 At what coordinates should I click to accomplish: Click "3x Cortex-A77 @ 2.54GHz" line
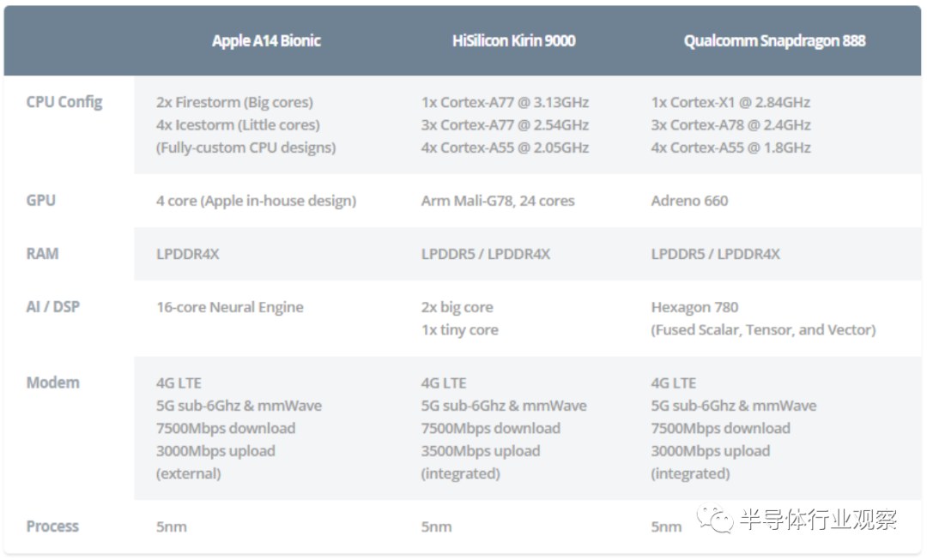coord(505,125)
